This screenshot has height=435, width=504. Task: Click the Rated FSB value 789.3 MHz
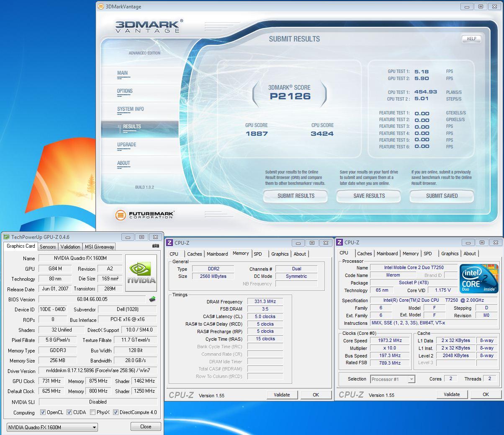click(390, 363)
